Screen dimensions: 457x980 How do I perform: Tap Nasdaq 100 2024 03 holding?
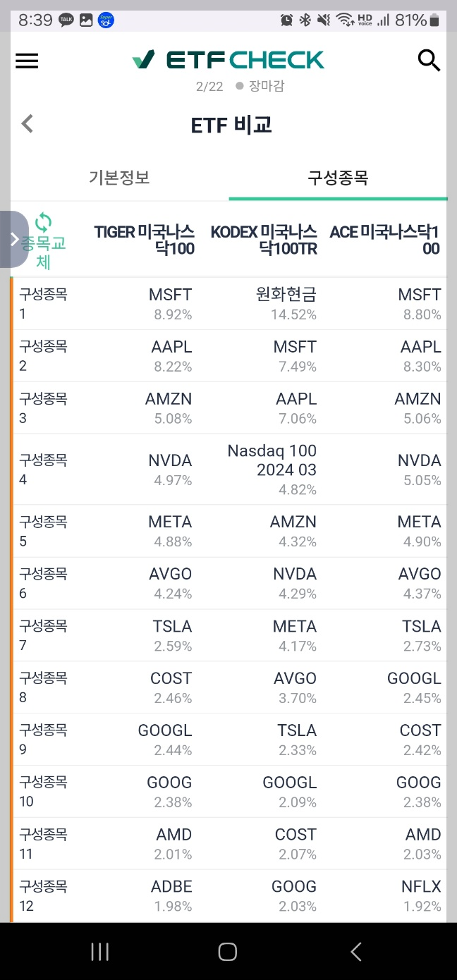pyautogui.click(x=272, y=470)
